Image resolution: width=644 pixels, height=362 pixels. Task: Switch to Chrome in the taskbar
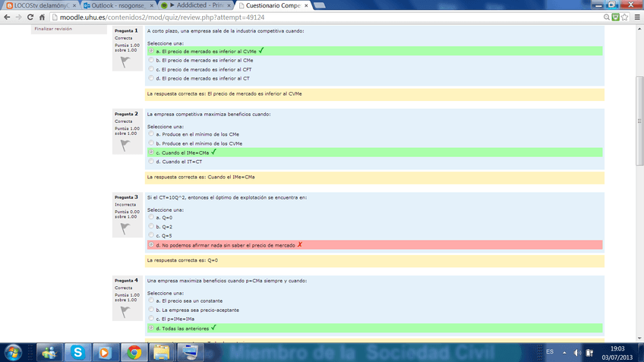134,353
